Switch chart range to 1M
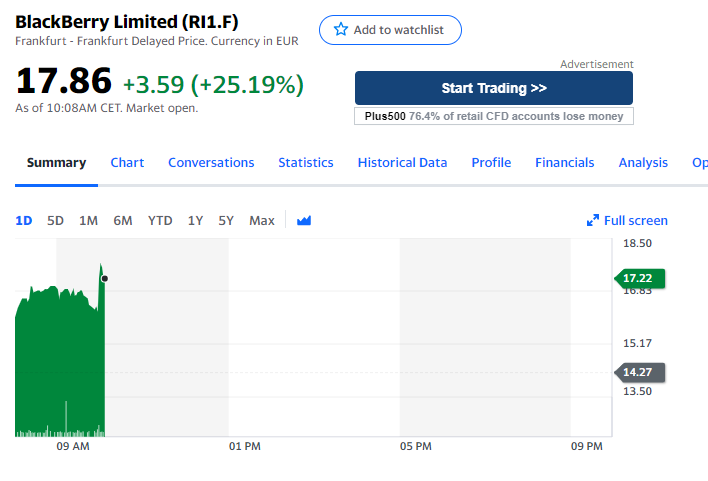The image size is (708, 481). [88, 220]
